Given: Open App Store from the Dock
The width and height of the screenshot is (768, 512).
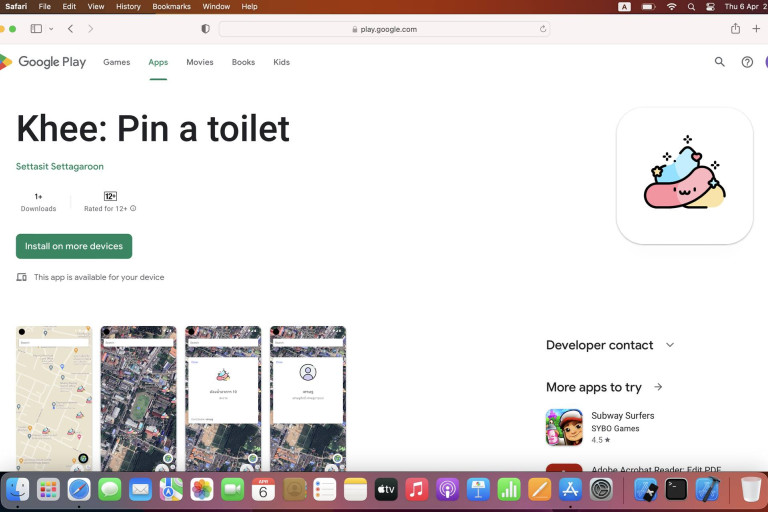Looking at the screenshot, I should 571,489.
